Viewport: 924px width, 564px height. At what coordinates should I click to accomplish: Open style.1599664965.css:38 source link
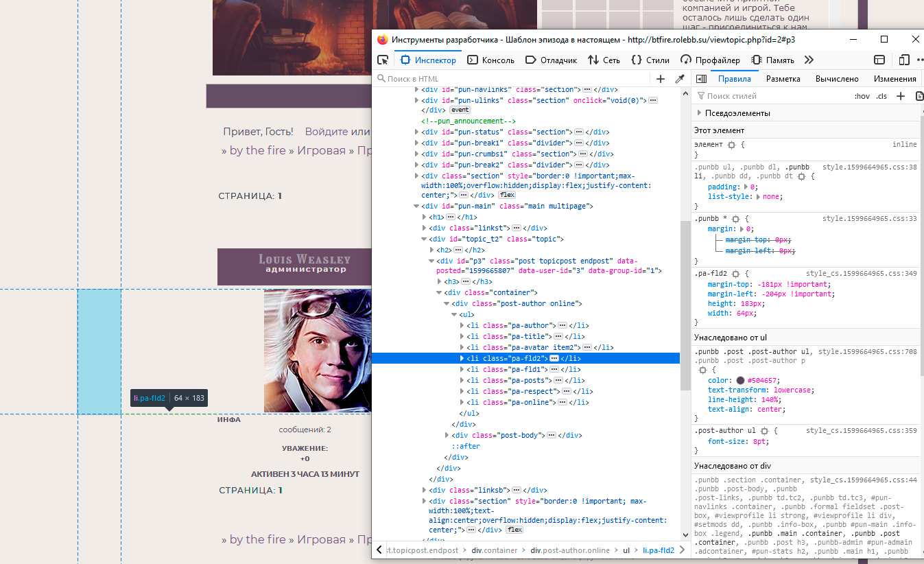[869, 167]
